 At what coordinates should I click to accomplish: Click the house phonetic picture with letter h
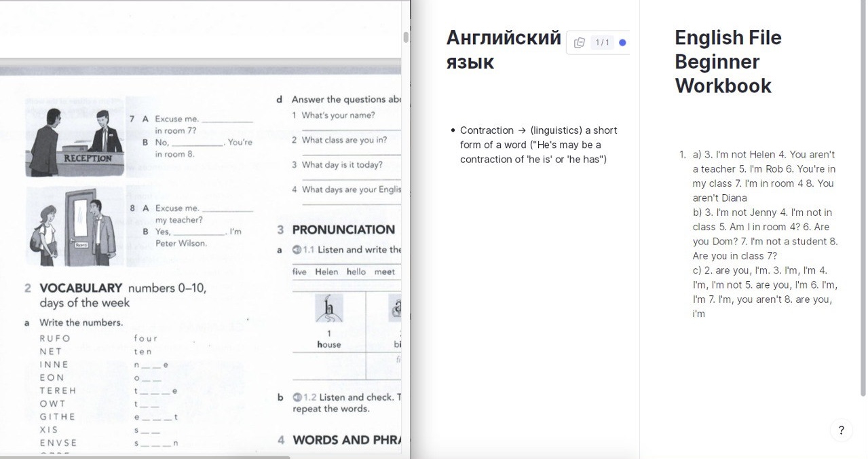(x=329, y=309)
